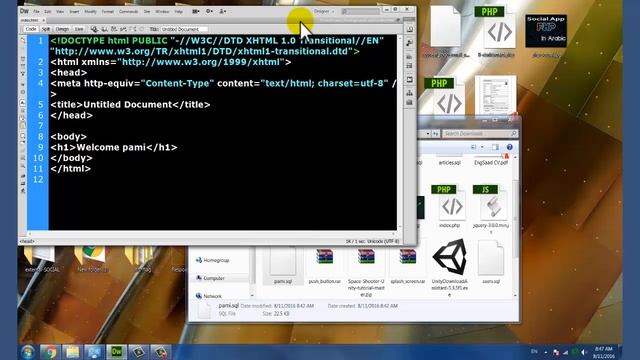
Task: Select Network in Explorer navigation pane
Action: point(209,296)
